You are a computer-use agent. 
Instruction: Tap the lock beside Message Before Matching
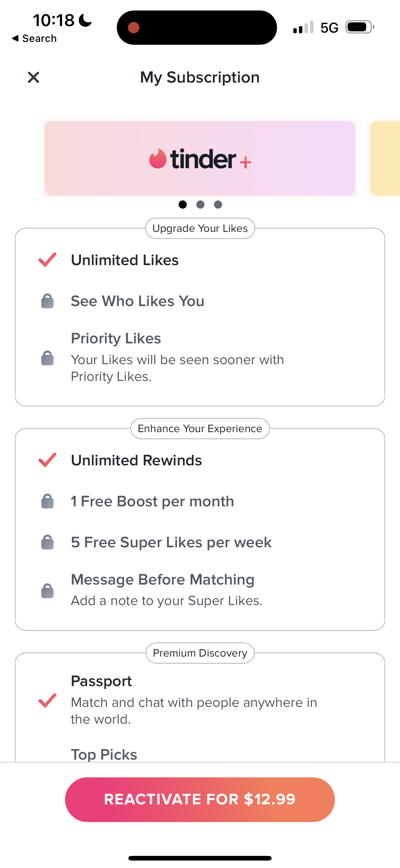tap(47, 591)
